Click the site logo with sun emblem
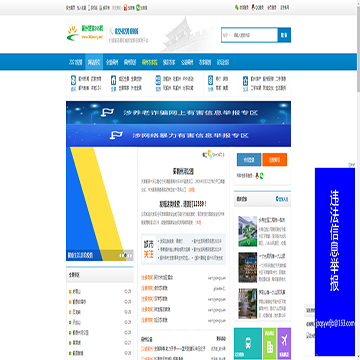 86,33
